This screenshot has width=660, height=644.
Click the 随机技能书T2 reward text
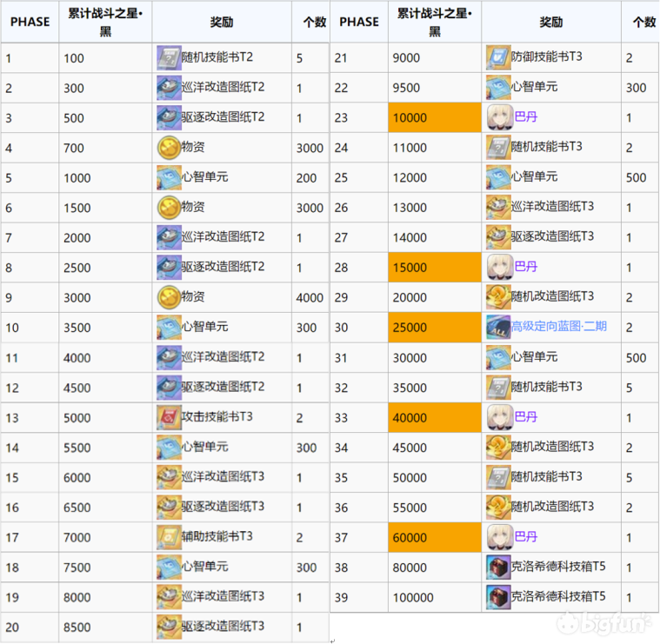tap(217, 56)
